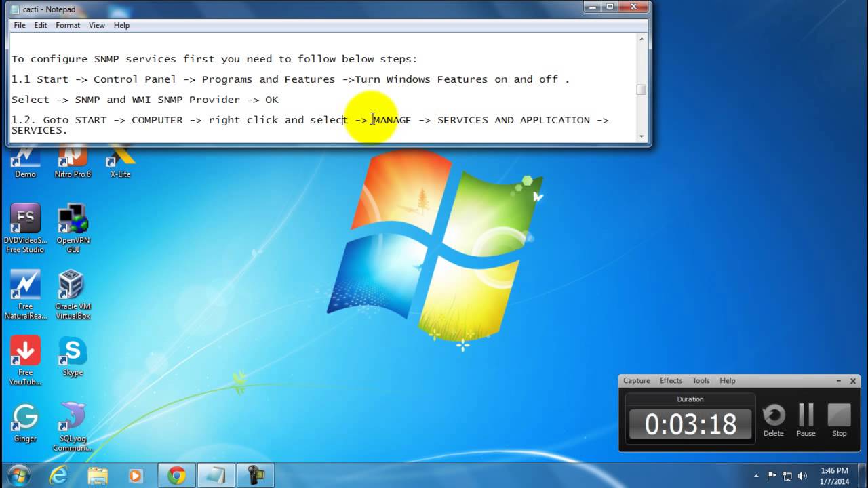Minimize the recorder panel

[839, 381]
